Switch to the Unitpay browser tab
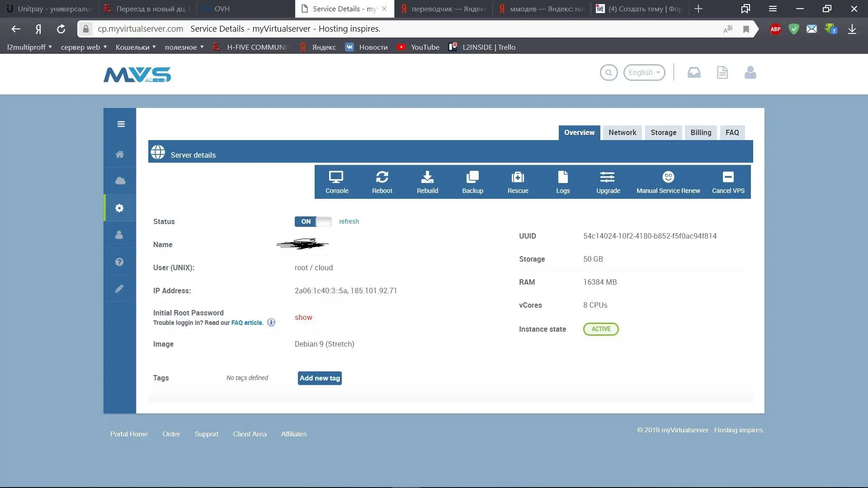 49,9
